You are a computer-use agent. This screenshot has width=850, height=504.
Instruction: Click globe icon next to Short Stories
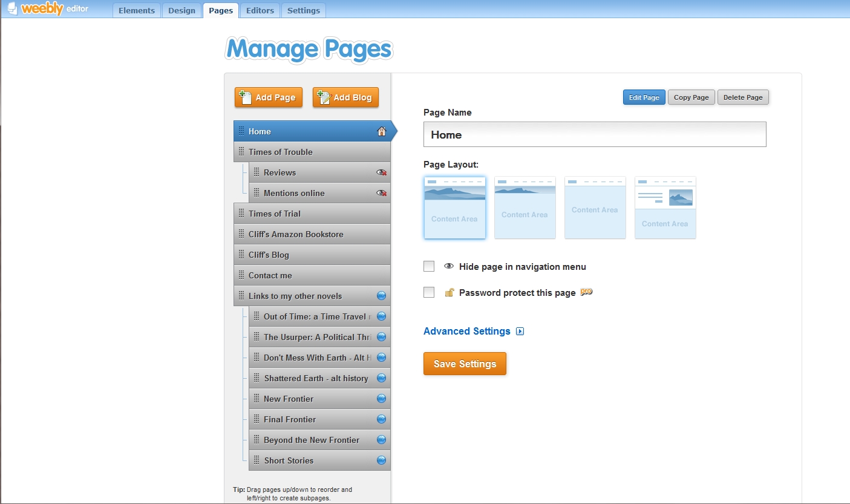(x=381, y=460)
